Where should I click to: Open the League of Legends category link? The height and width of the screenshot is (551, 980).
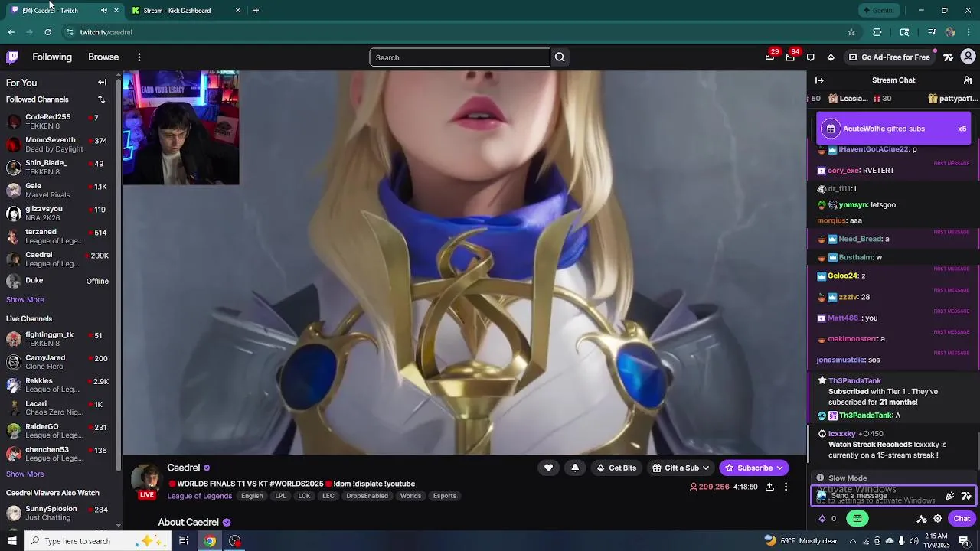(x=200, y=496)
